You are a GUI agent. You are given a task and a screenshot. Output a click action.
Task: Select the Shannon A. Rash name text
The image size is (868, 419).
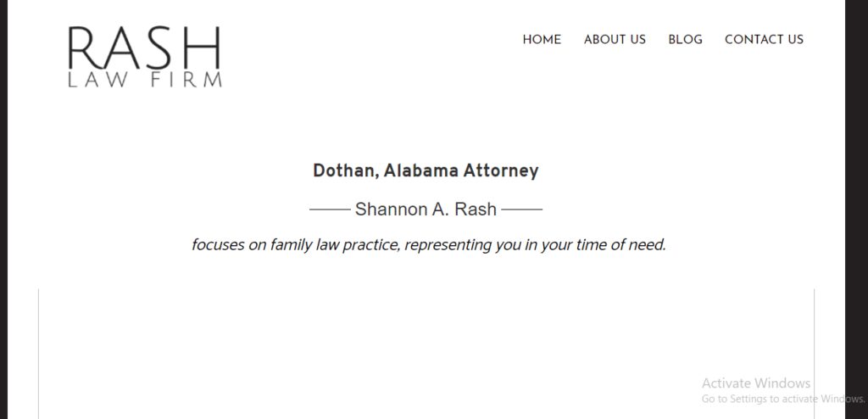(x=426, y=209)
